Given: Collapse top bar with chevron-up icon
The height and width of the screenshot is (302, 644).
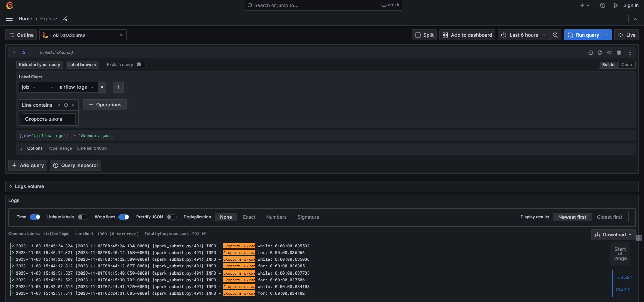Looking at the screenshot, I should [x=636, y=19].
